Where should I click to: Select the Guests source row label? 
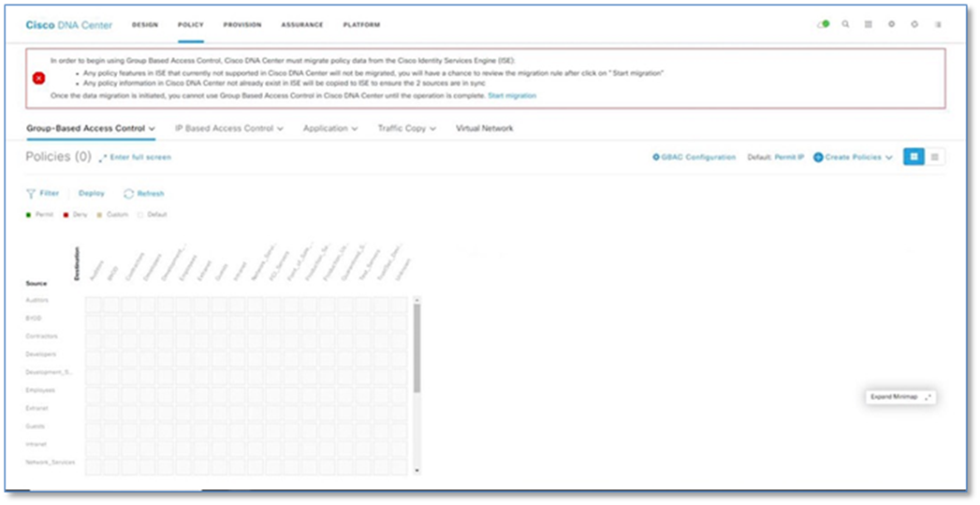(x=35, y=427)
